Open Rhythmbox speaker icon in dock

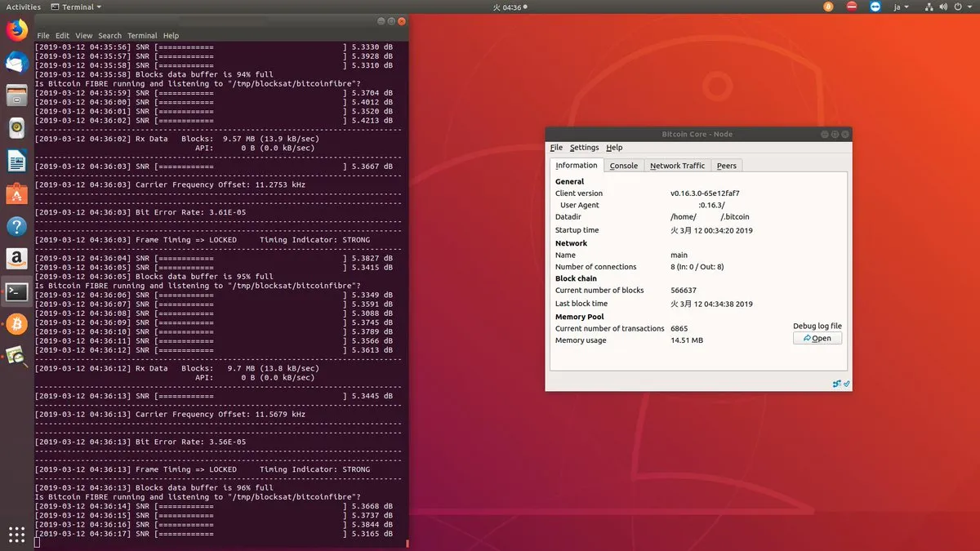click(16, 128)
